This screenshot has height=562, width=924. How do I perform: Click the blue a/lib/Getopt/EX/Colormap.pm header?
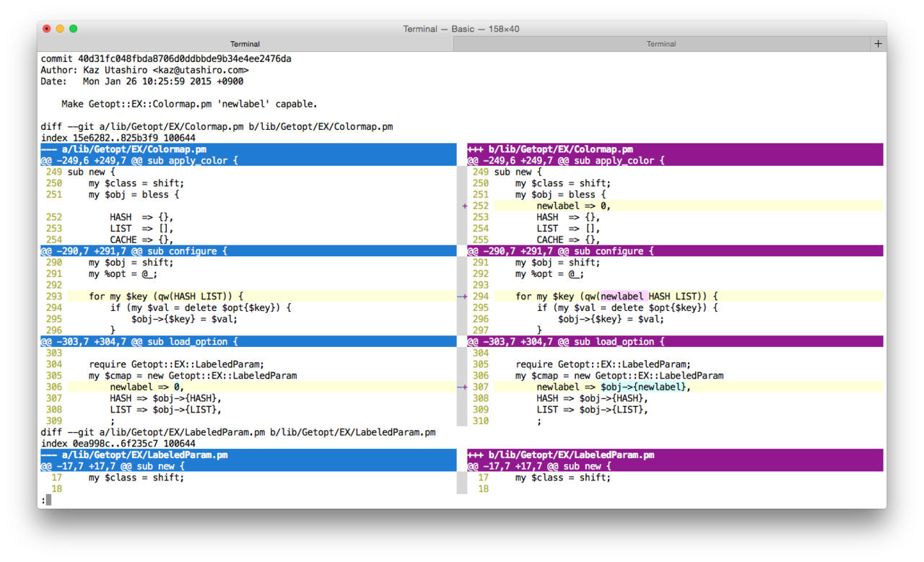(x=248, y=149)
